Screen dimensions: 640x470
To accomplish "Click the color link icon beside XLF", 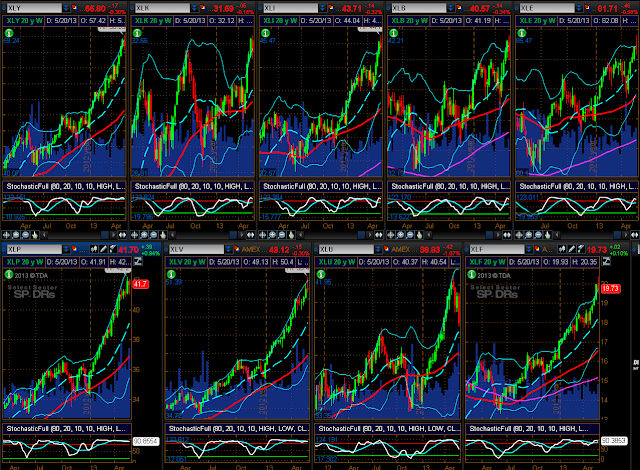I will [537, 249].
